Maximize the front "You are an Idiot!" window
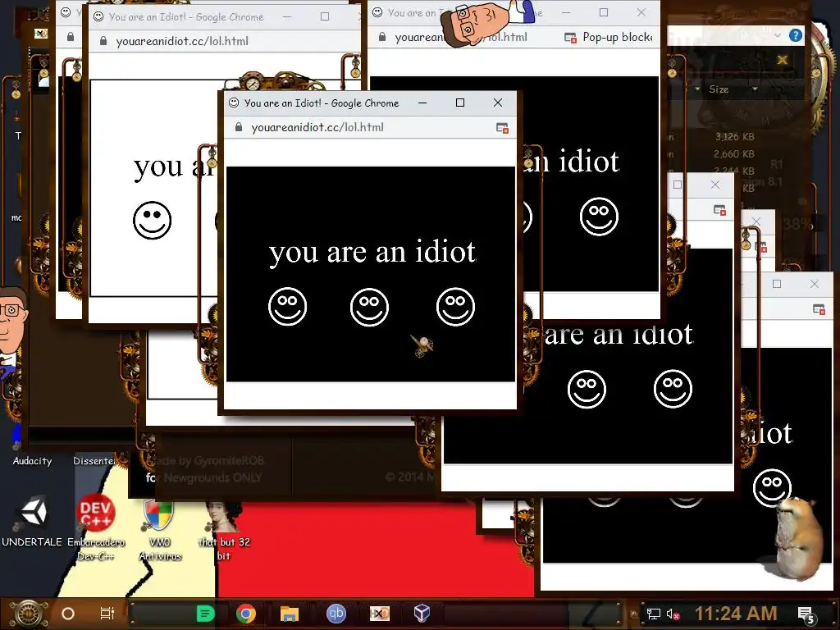Image resolution: width=840 pixels, height=630 pixels. (460, 103)
